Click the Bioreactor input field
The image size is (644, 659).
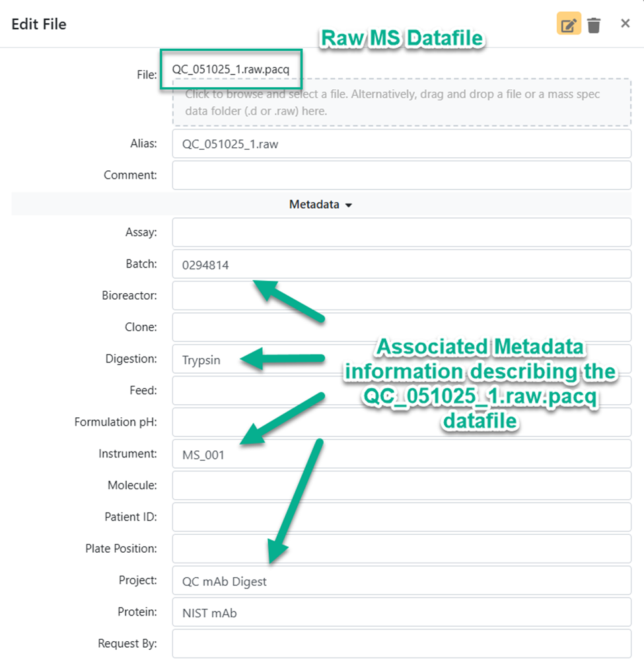click(402, 296)
